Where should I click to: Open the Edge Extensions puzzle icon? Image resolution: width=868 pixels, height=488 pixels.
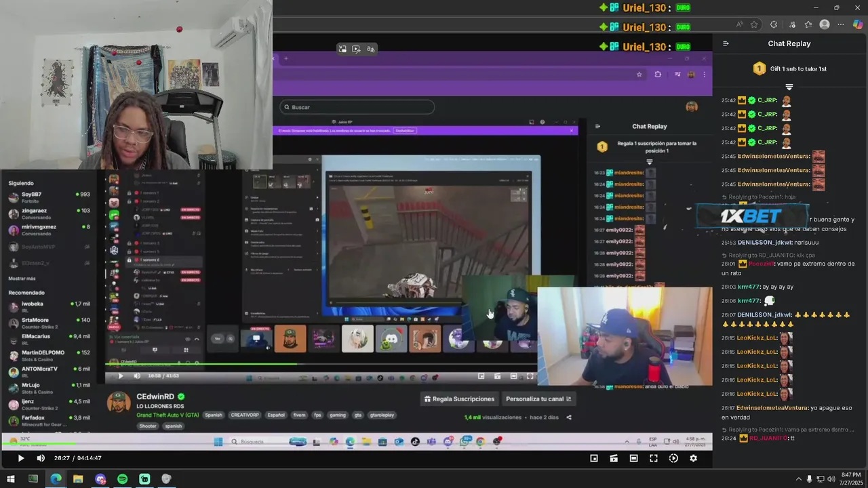pyautogui.click(x=774, y=24)
